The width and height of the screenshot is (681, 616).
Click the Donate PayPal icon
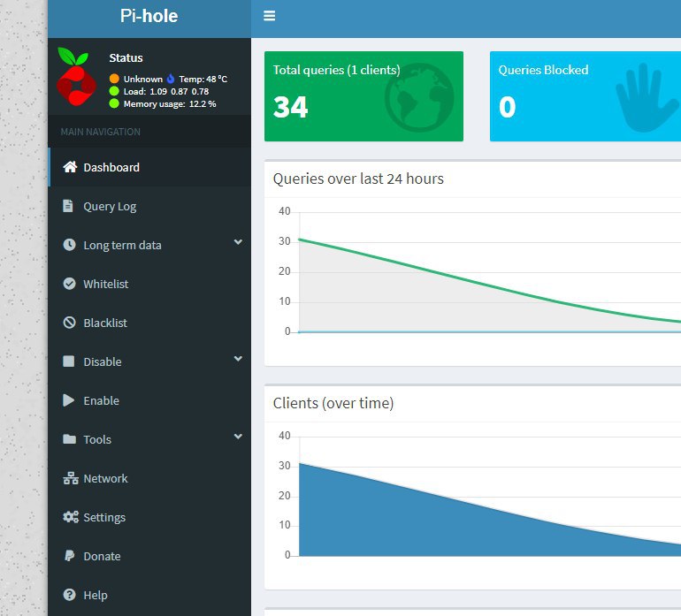pos(69,556)
